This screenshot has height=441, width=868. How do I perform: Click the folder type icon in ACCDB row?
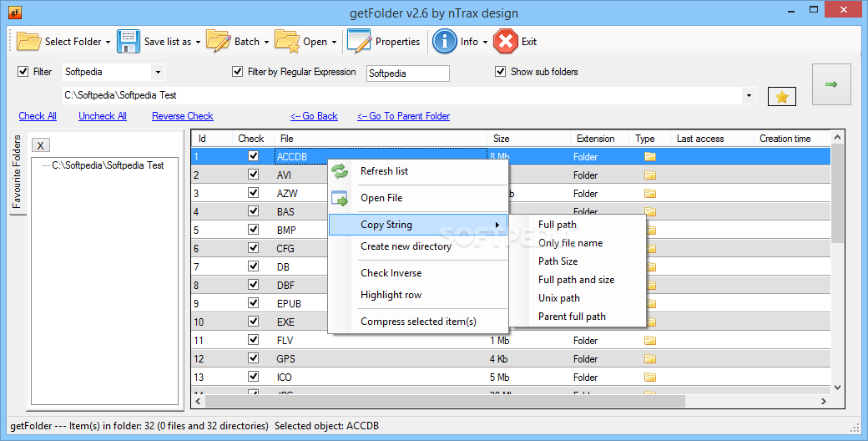click(x=650, y=157)
